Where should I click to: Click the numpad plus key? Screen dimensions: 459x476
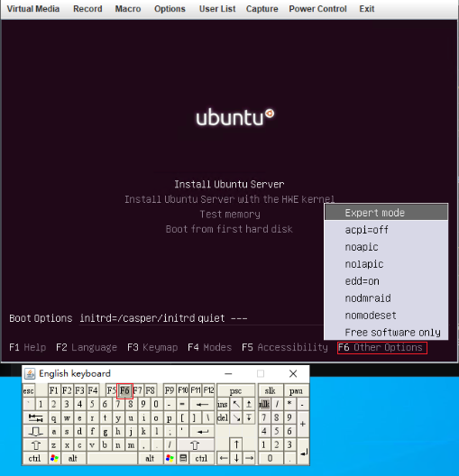click(303, 425)
